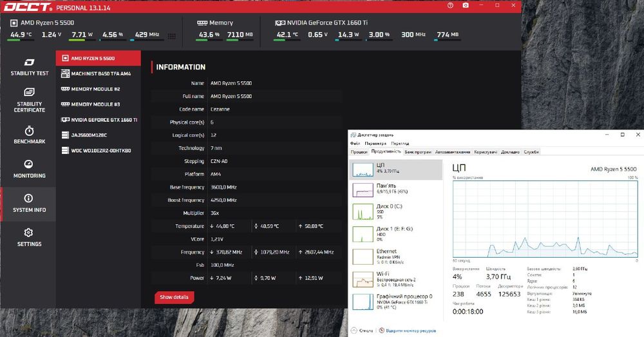This screenshot has height=337, width=644.
Task: Open the Параметри menu in Task Manager
Action: click(375, 144)
